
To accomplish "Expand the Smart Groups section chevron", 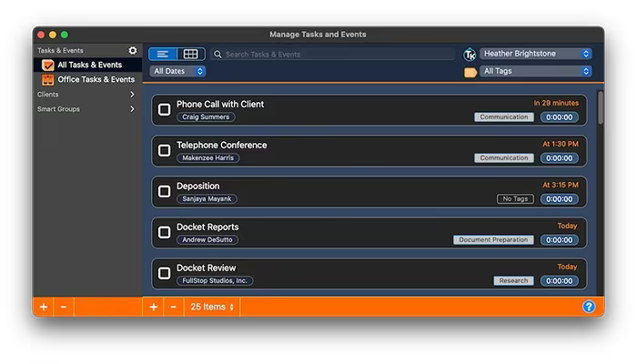I will [132, 109].
